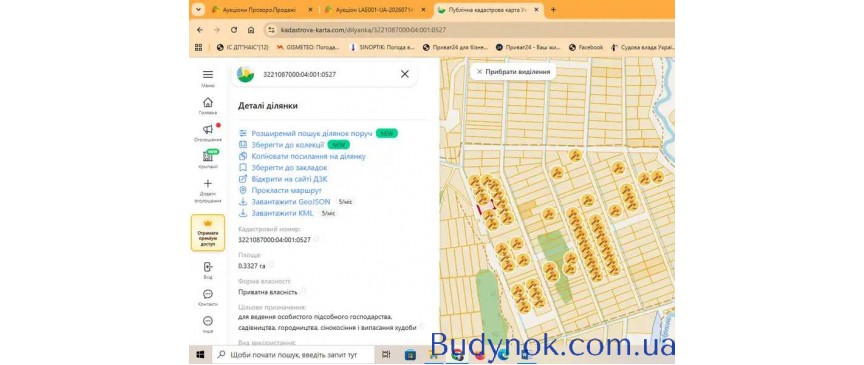Viewport: 864px width, 365px height.
Task: Open Судова влада України bookmark
Action: coord(642,47)
